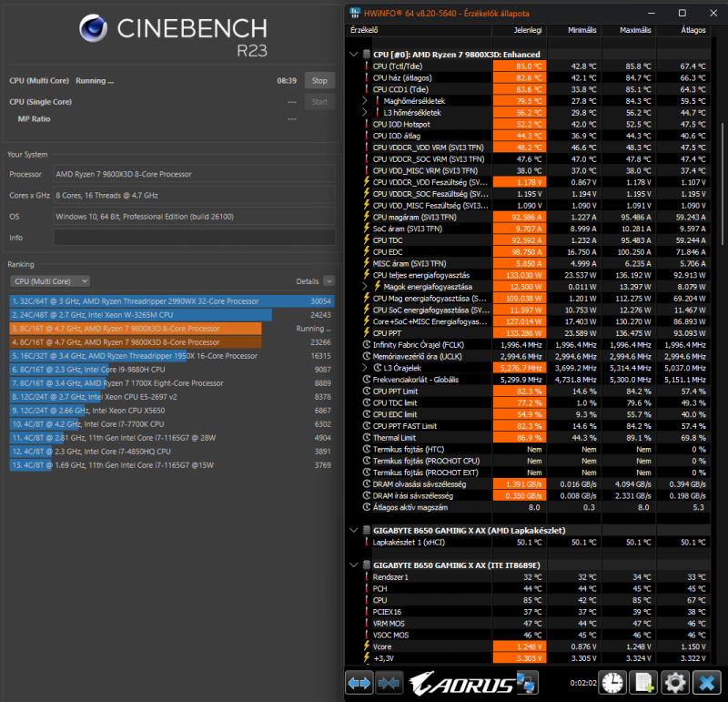Select ranking entry Intel Xeon W-3265M

pos(172,315)
